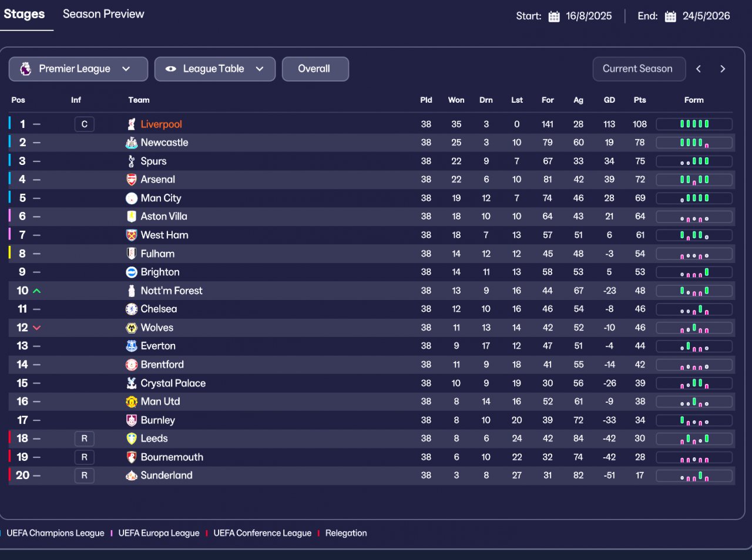
Task: Click the Arsenal crest icon
Action: tap(132, 180)
